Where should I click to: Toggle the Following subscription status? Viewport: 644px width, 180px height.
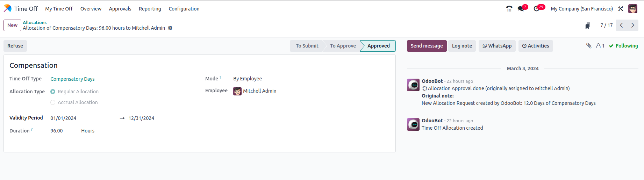[623, 46]
